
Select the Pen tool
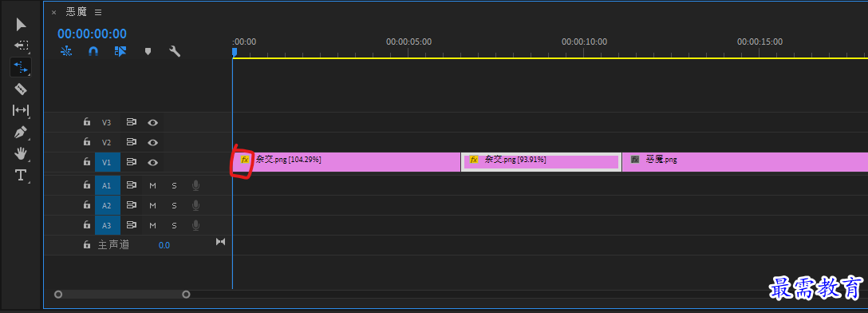click(21, 133)
